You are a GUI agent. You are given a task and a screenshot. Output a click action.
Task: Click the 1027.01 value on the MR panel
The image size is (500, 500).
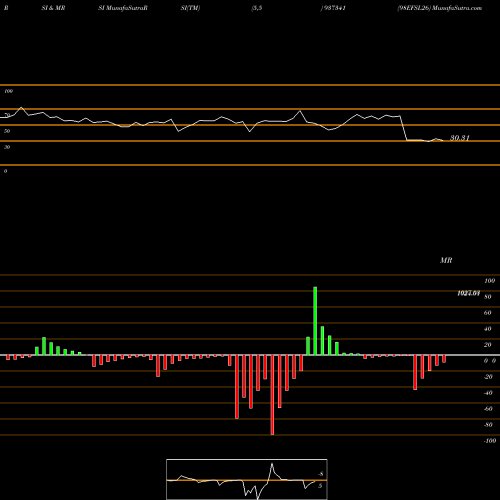(x=468, y=293)
